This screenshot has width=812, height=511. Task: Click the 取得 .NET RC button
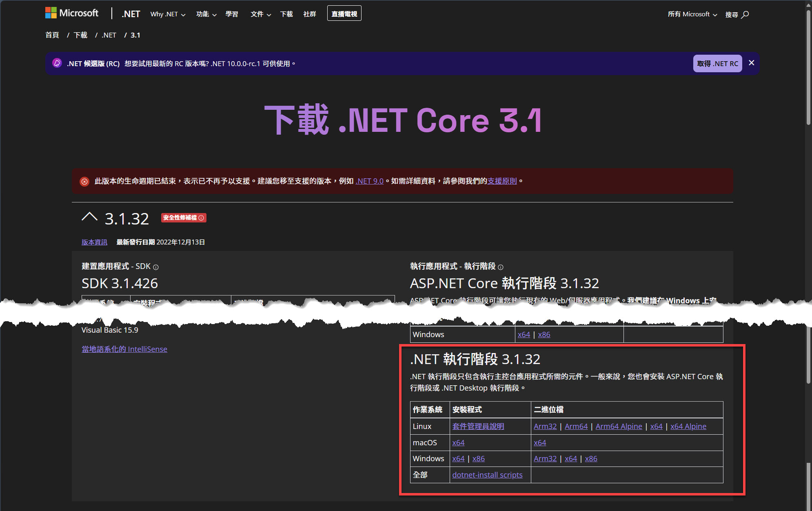[x=717, y=64]
